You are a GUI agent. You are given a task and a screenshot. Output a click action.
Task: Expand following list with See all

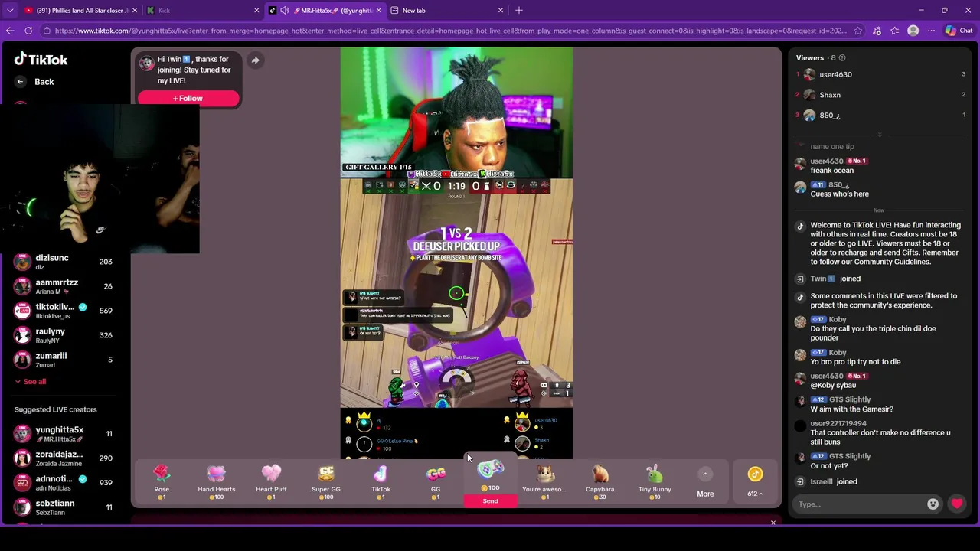click(30, 381)
